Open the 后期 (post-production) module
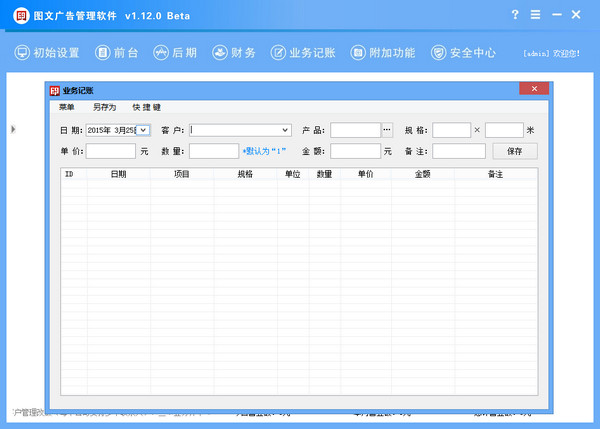Image resolution: width=600 pixels, height=429 pixels. [x=174, y=53]
